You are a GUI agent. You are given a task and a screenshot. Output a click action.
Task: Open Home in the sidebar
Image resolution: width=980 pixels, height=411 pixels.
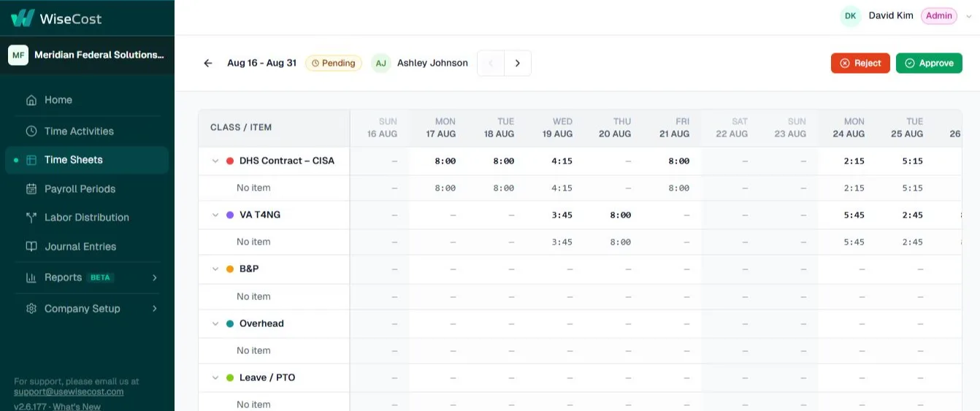click(87, 100)
